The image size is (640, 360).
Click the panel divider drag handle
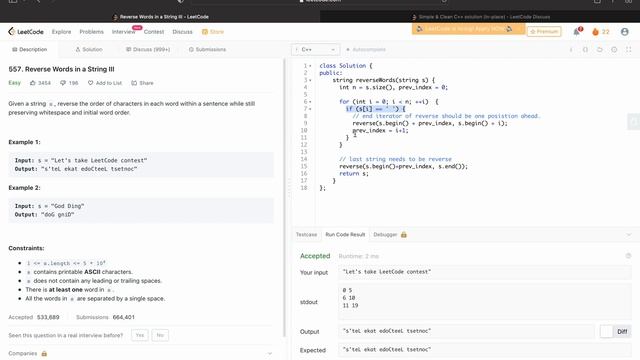[290, 189]
